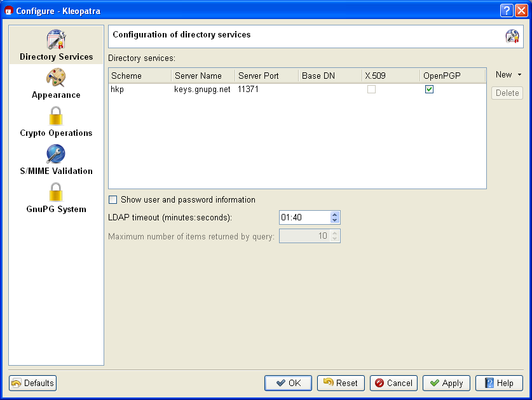Increase LDAP timeout with up arrow
The width and height of the screenshot is (532, 400).
pyautogui.click(x=334, y=214)
